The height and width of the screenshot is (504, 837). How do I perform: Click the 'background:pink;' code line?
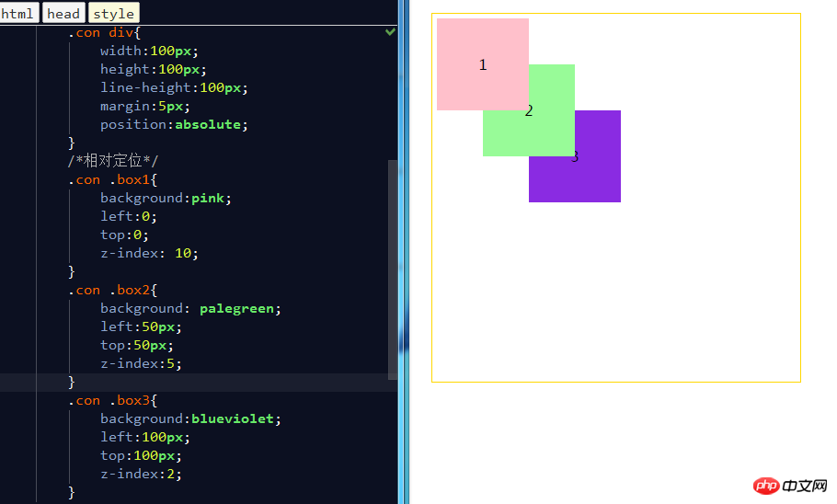pyautogui.click(x=166, y=198)
